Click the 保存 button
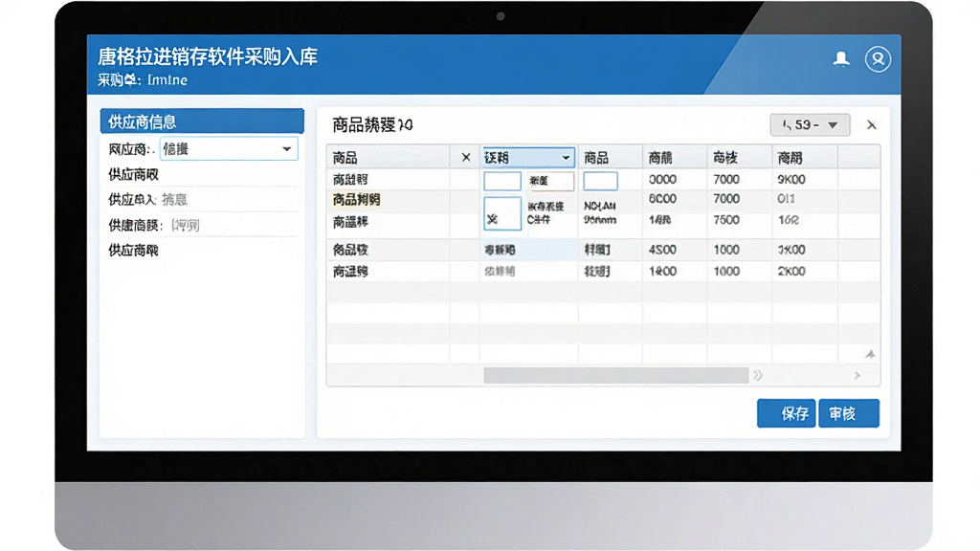This screenshot has height=551, width=980. pyautogui.click(x=787, y=413)
